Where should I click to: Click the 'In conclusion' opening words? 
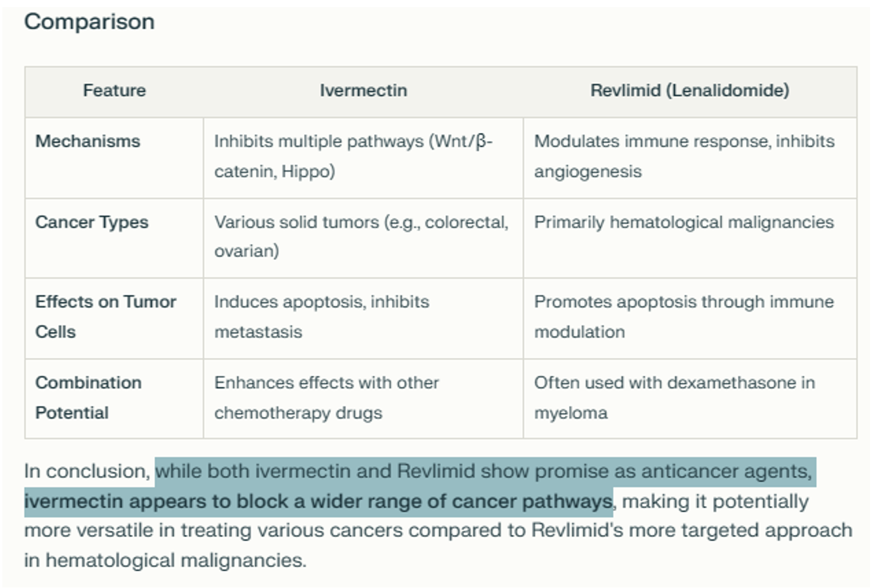pyautogui.click(x=86, y=472)
